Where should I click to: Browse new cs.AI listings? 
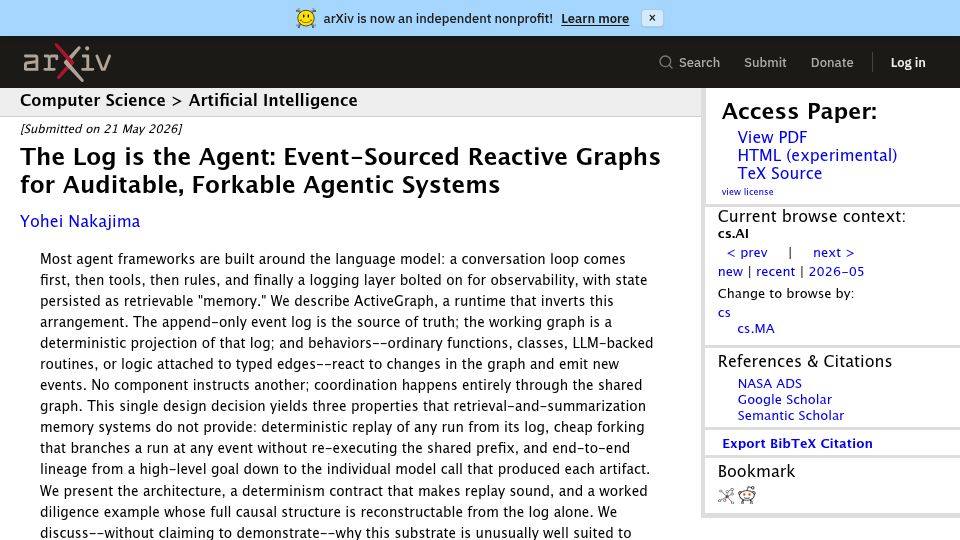[x=730, y=272]
